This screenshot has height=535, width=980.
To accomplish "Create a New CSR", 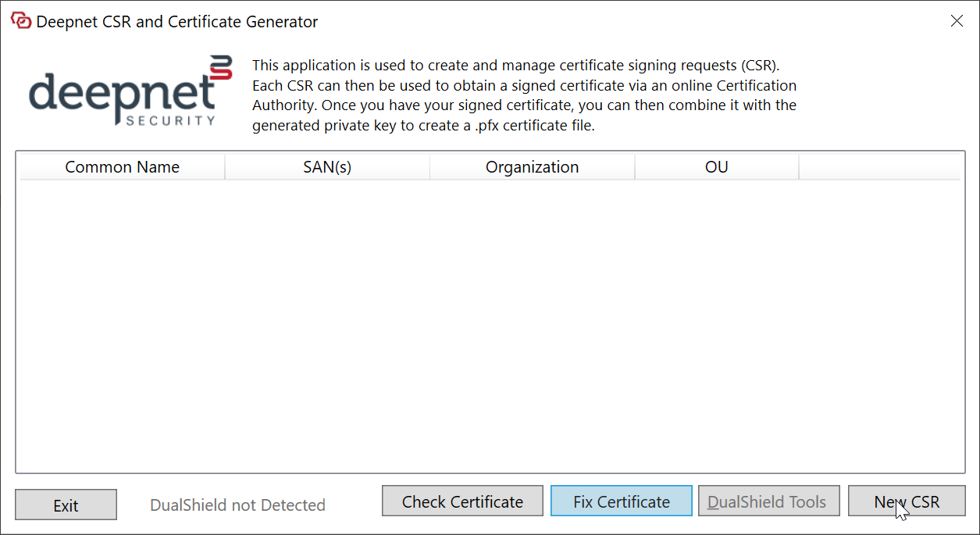I will click(x=907, y=501).
